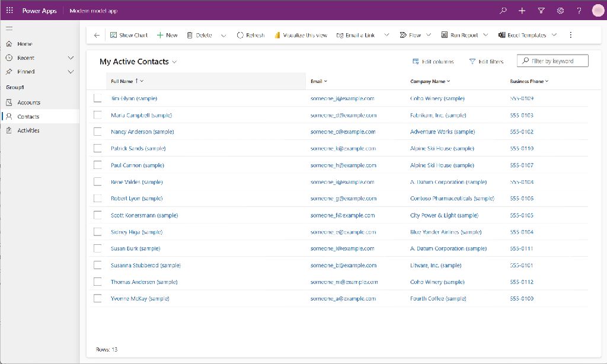Screen dimensions: 607x364
Task: Check the Yvonne McKay row checkbox
Action: tap(98, 299)
